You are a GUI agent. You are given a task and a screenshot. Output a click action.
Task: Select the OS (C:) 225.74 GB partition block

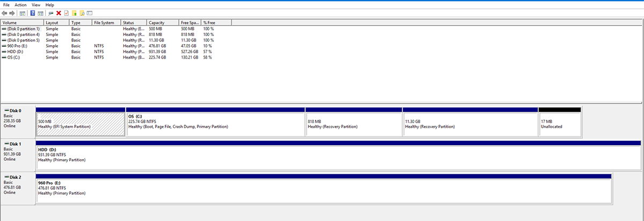215,122
